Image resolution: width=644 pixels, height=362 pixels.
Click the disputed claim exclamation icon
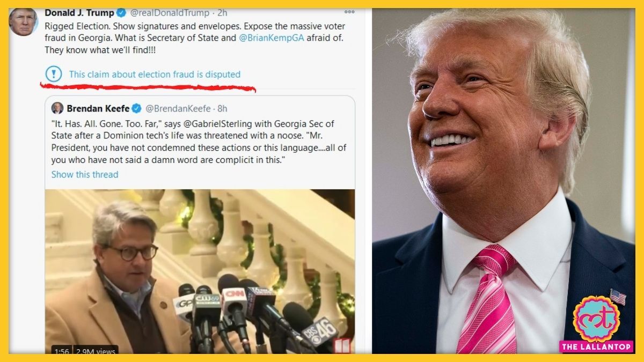coord(53,74)
